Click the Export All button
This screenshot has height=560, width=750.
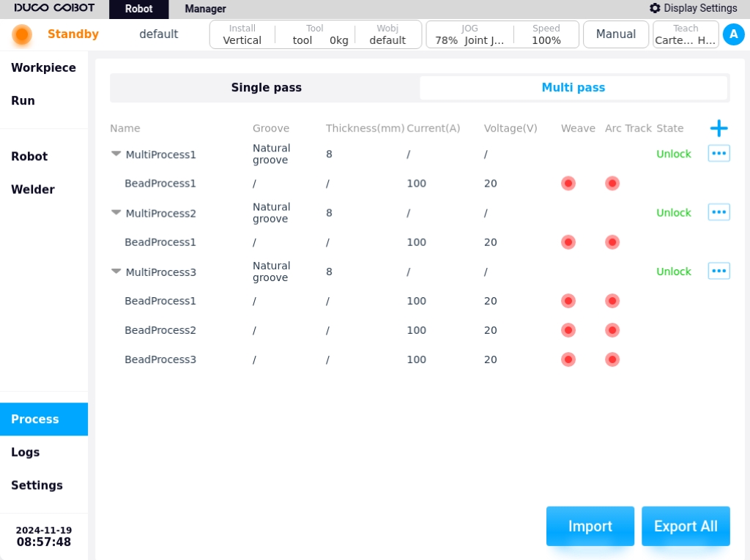point(686,526)
